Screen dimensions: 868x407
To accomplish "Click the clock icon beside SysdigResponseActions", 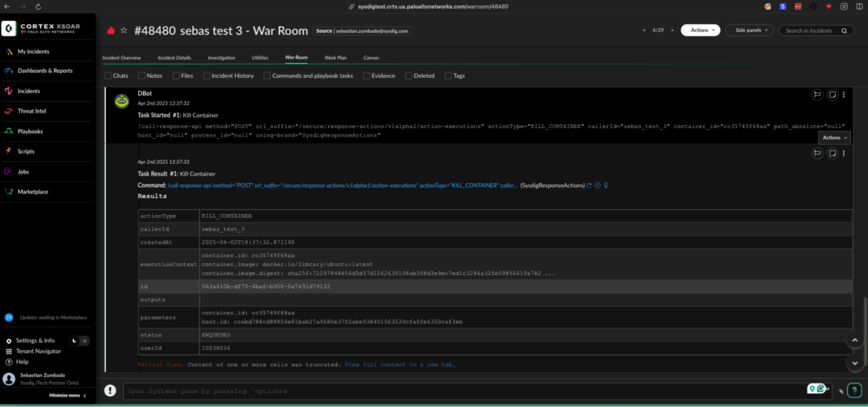I will pos(598,186).
